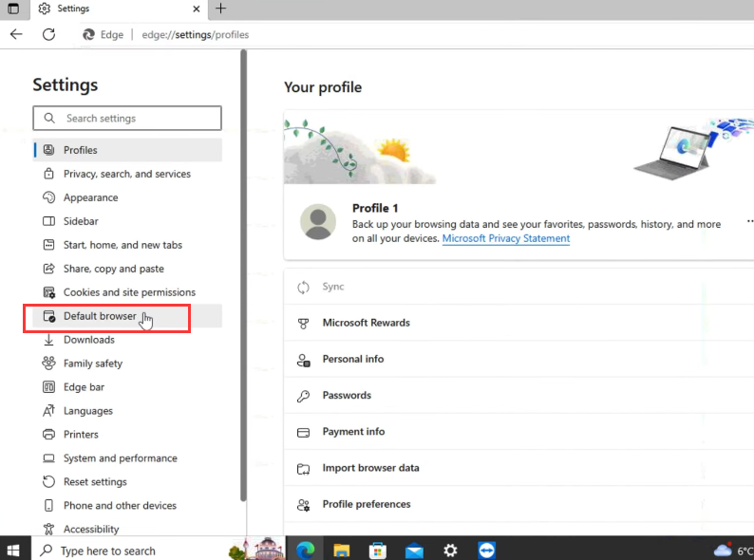The width and height of the screenshot is (754, 560).
Task: Toggle vertical tabs button in title bar
Action: tap(13, 9)
